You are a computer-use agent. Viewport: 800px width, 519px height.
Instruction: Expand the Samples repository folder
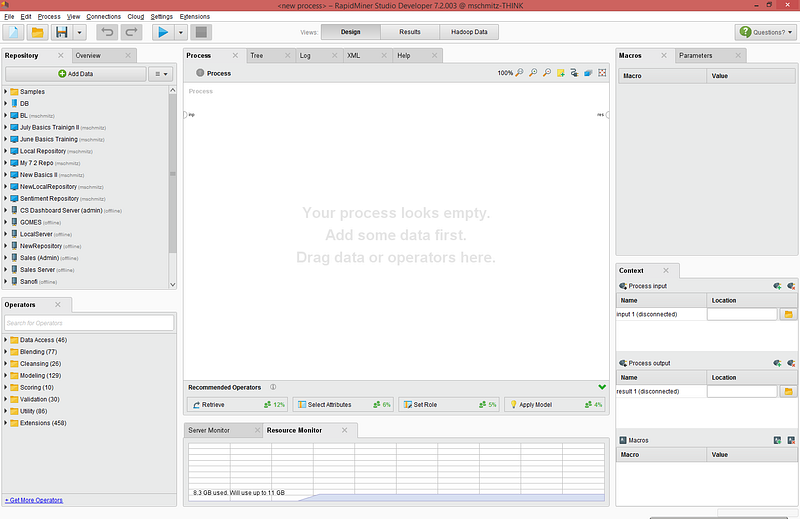(x=6, y=91)
